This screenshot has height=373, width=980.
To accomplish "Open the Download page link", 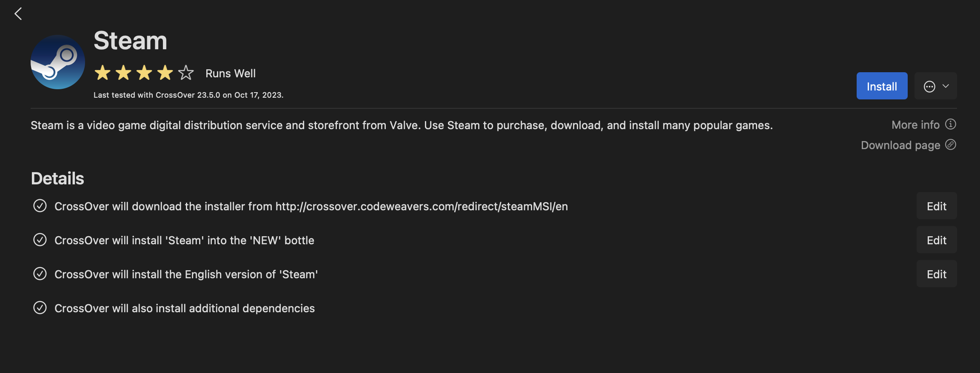I will click(900, 145).
